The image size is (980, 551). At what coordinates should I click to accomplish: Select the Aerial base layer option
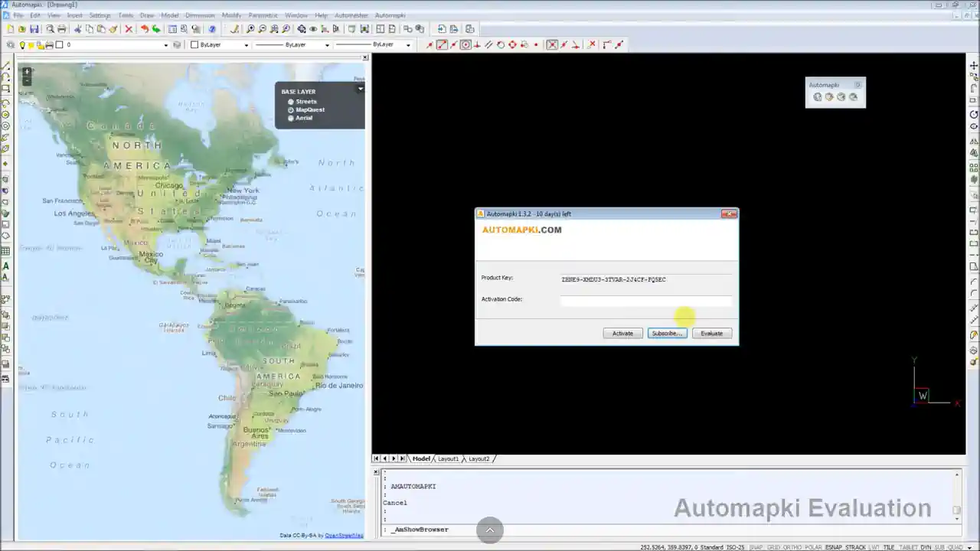pyautogui.click(x=304, y=117)
